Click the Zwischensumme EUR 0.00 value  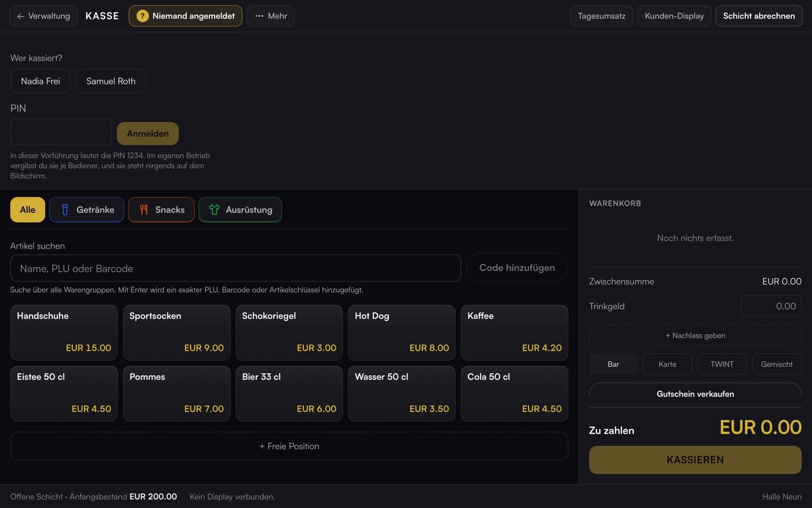tap(782, 281)
